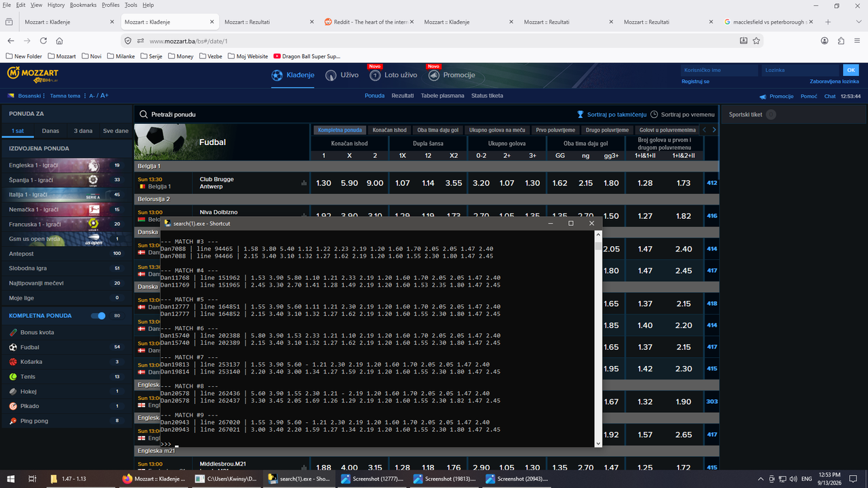Open the Firefox Bookmarks menu
Viewport: 868px width, 488px height.
[x=83, y=5]
